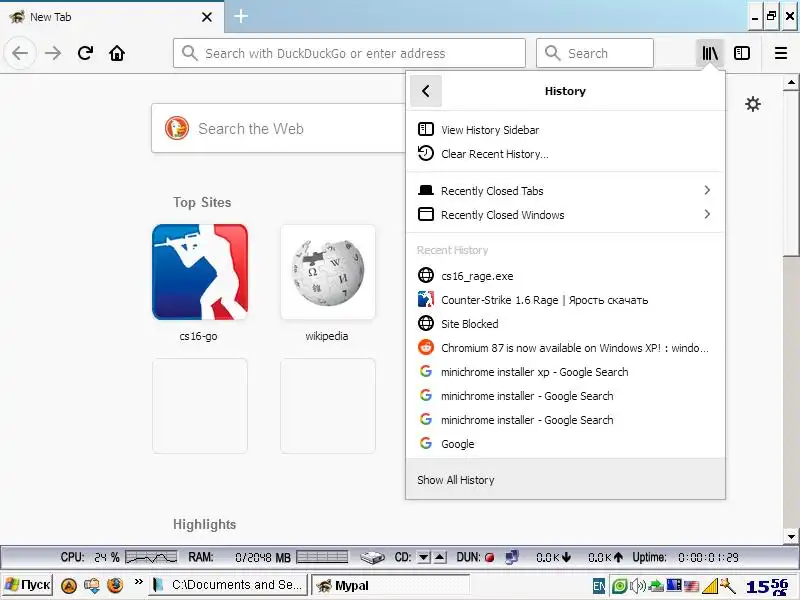Open the Library books icon menu
800x600 pixels.
click(x=710, y=53)
